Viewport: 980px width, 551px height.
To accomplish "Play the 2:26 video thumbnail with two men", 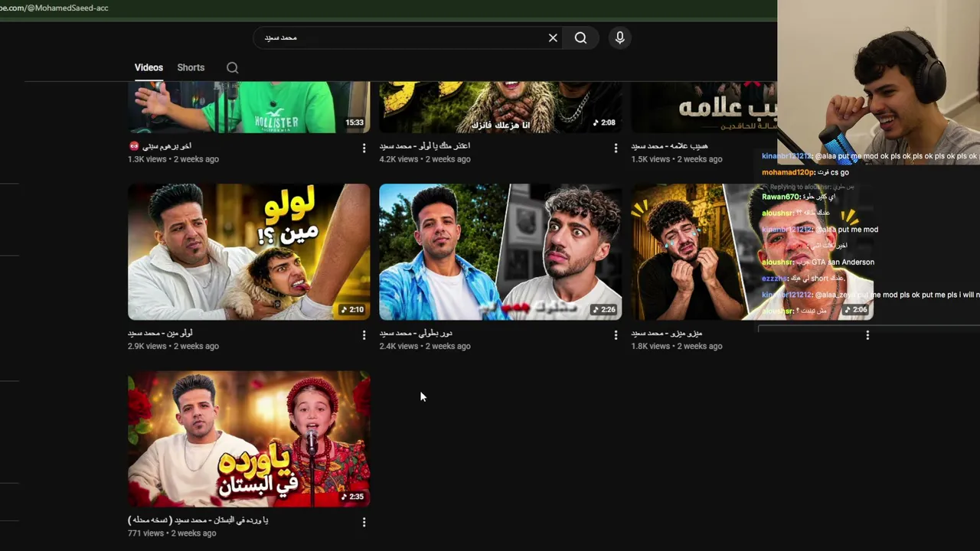I will [x=501, y=252].
